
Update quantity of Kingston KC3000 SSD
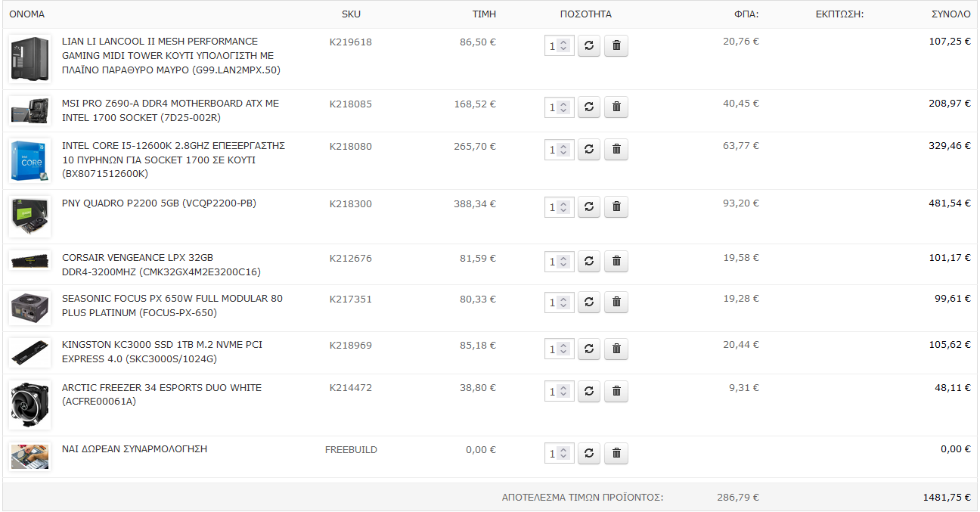tap(589, 349)
